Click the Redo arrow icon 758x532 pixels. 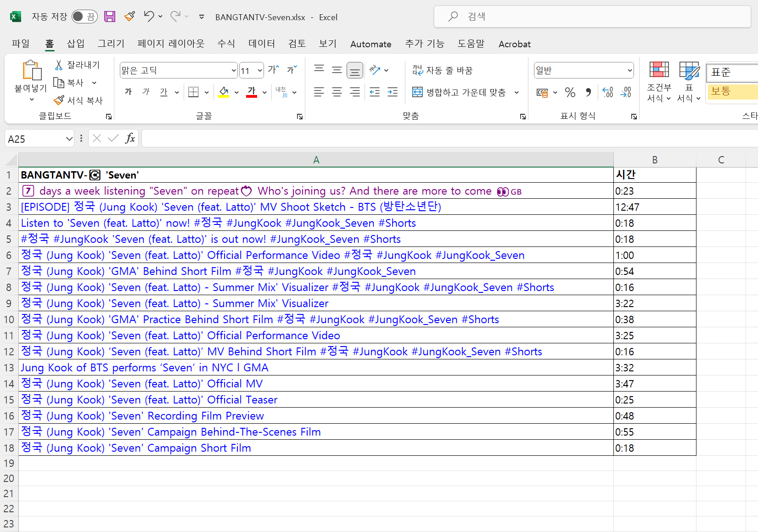175,17
